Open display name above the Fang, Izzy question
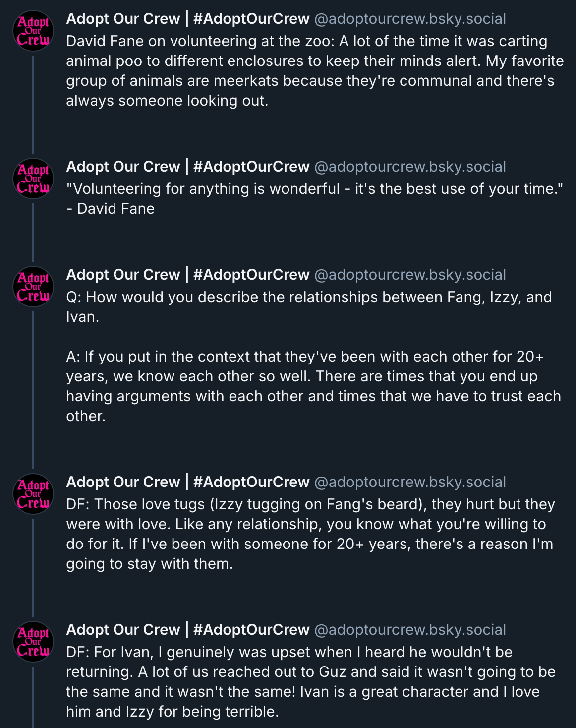 187,275
